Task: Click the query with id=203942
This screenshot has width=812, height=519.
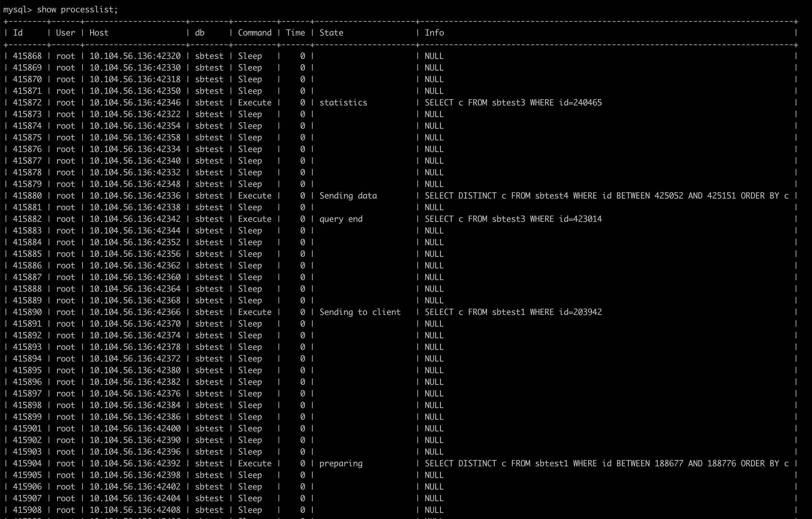Action: [513, 312]
